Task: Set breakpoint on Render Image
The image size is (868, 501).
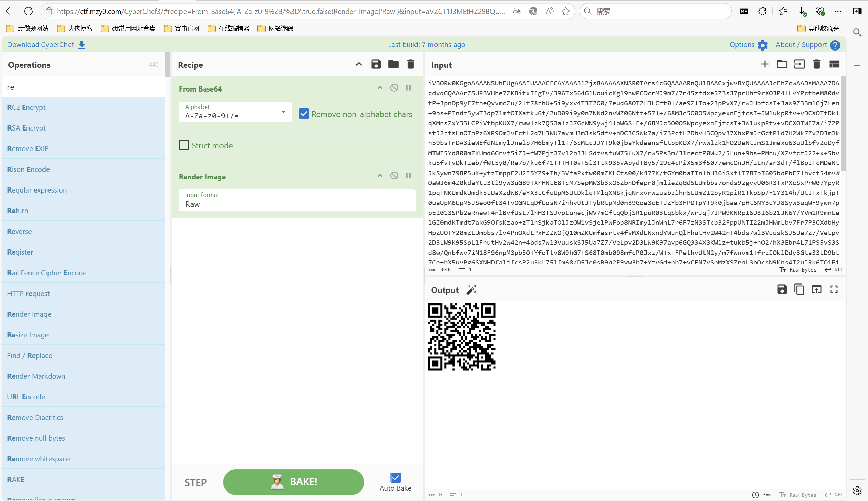Action: [x=408, y=176]
